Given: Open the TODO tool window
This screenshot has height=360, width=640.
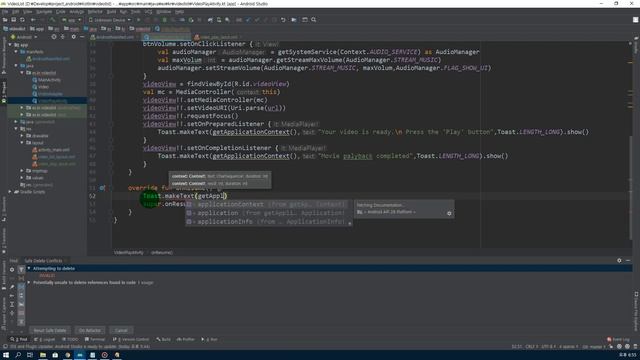Looking at the screenshot, I should tap(70, 339).
